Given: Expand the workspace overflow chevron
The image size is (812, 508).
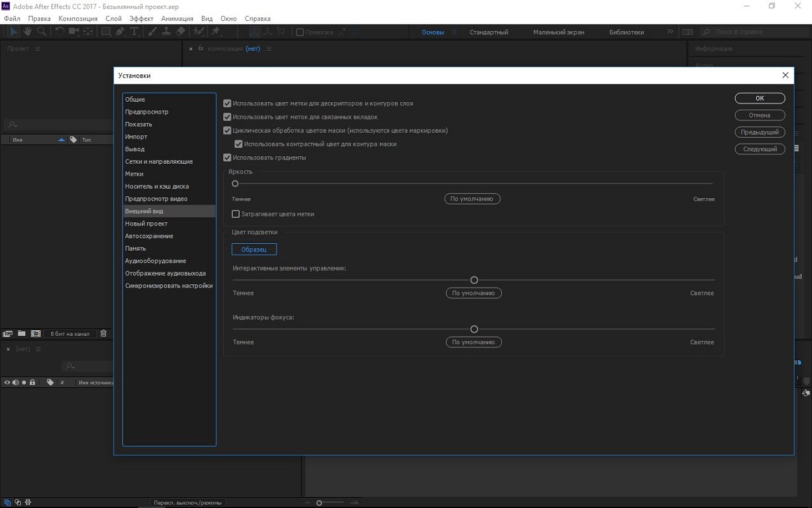Looking at the screenshot, I should point(671,32).
